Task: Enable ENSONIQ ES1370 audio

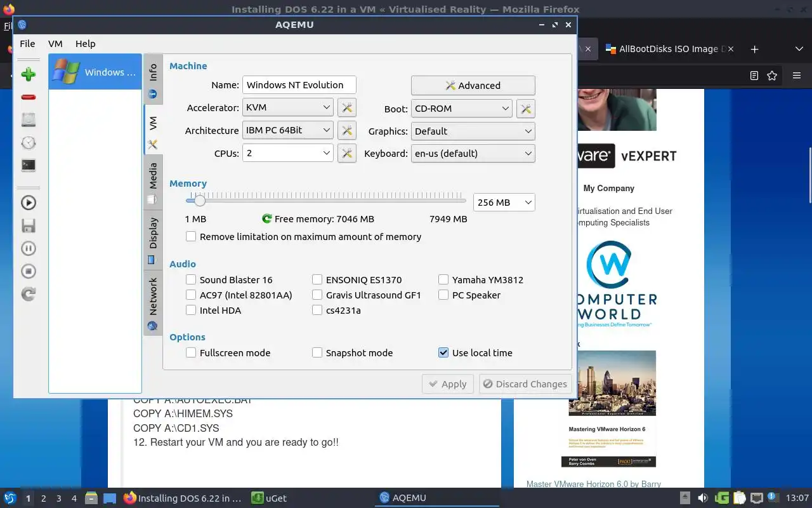Action: click(317, 279)
